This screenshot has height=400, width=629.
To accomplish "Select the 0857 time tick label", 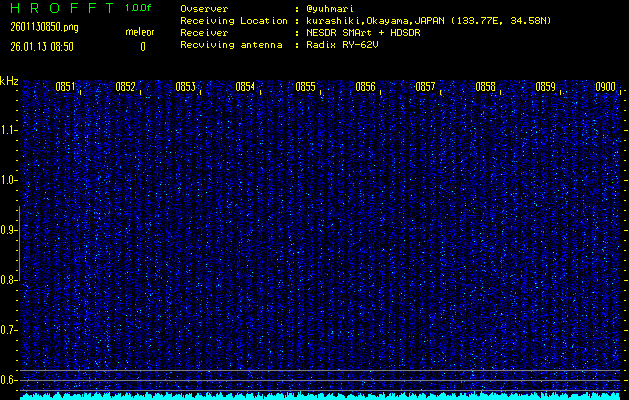I will 425,87.
